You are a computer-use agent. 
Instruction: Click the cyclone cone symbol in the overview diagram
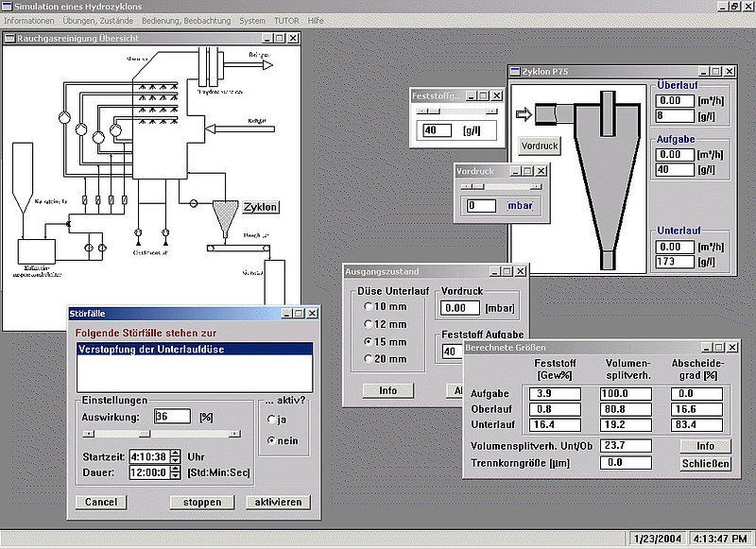pos(225,216)
